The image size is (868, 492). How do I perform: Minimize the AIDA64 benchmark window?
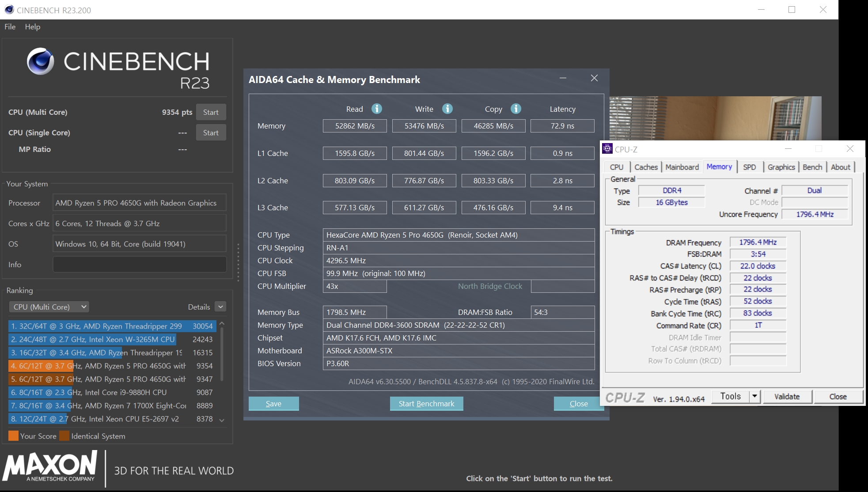coord(563,78)
